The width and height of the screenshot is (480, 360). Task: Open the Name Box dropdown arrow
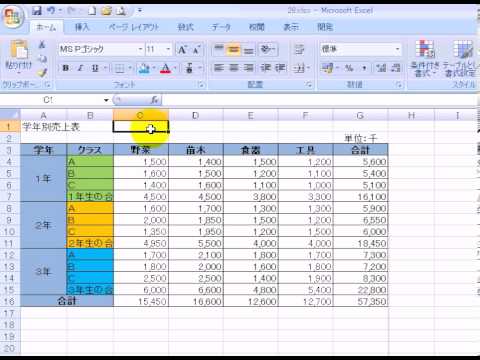point(106,100)
